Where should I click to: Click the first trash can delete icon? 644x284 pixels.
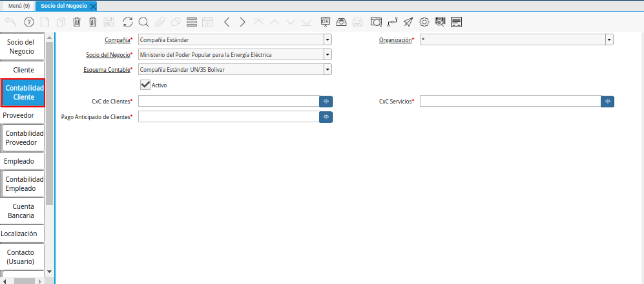(x=77, y=22)
